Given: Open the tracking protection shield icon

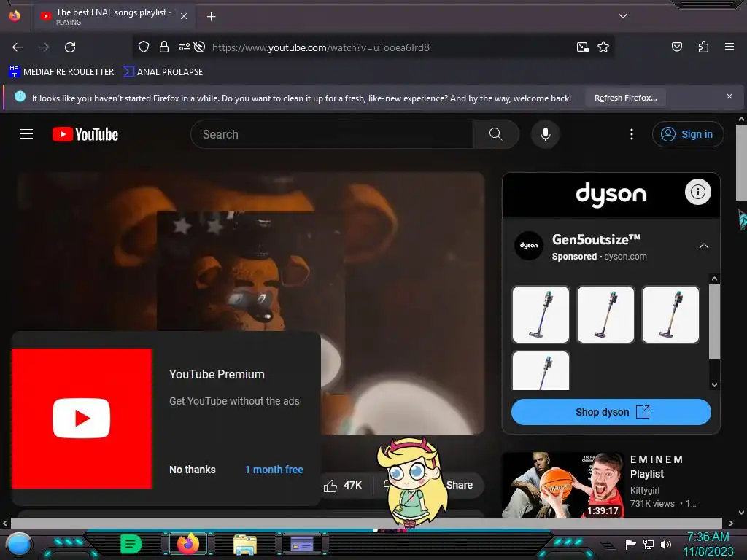Looking at the screenshot, I should (144, 47).
